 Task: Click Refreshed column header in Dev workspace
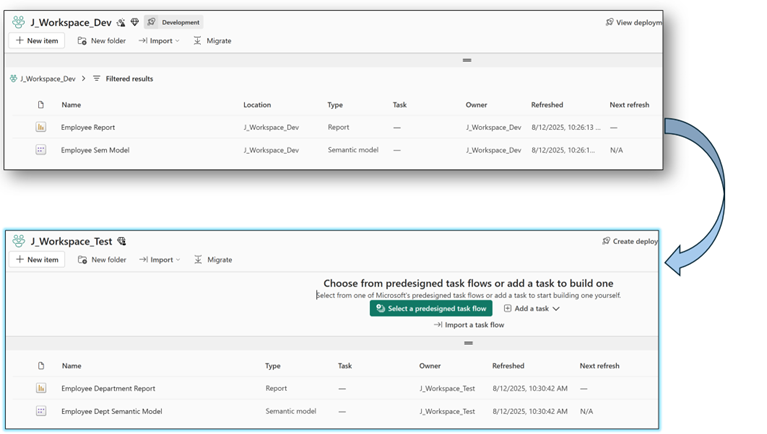[547, 105]
